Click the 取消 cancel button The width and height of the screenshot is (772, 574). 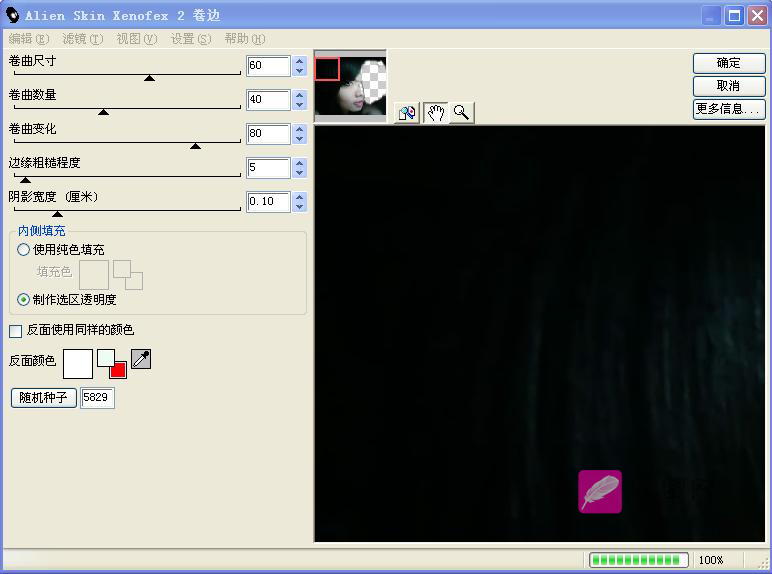point(729,86)
